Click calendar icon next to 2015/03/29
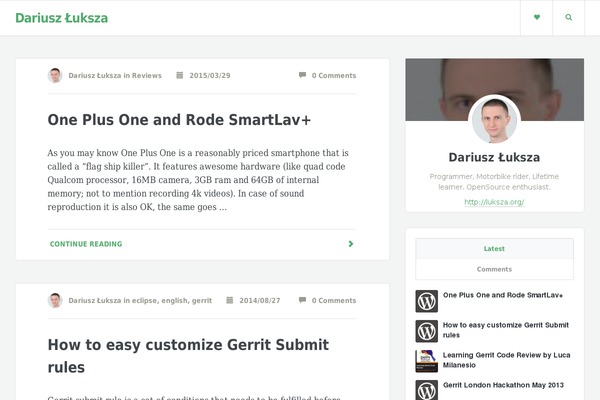600x400 pixels. tap(179, 75)
